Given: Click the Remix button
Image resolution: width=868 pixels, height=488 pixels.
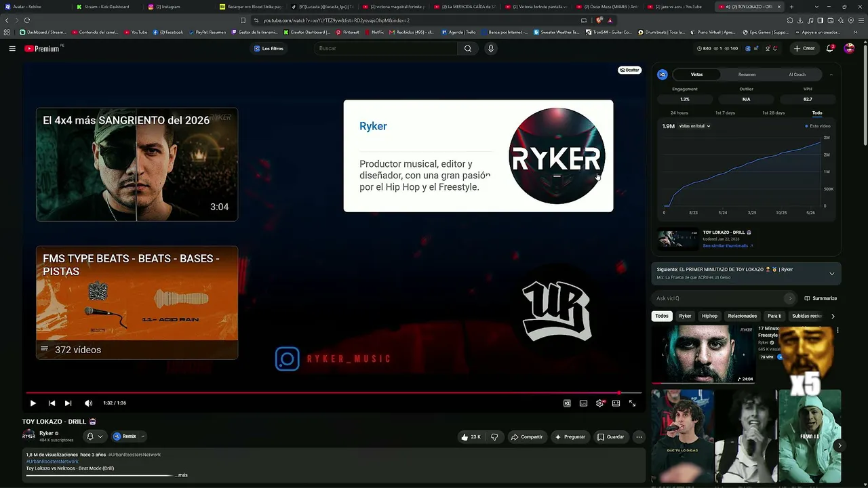Looking at the screenshot, I should (x=125, y=436).
